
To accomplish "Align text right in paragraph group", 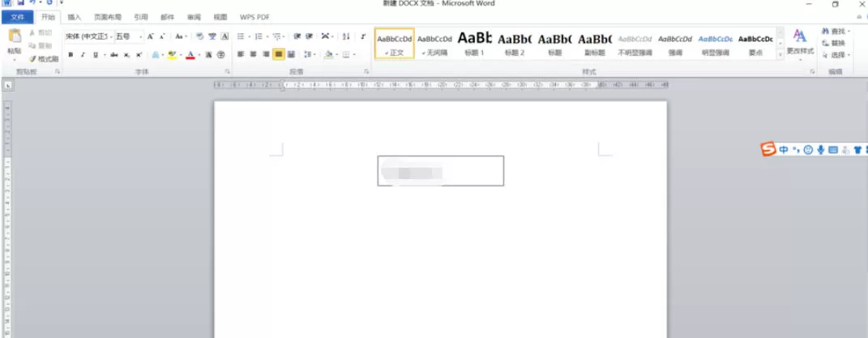I will click(267, 54).
